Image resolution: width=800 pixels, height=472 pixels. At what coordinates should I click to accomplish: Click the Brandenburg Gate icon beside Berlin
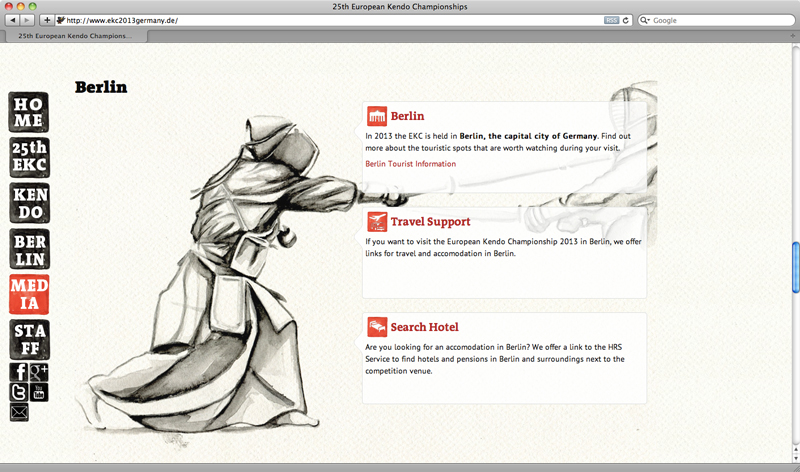click(377, 116)
